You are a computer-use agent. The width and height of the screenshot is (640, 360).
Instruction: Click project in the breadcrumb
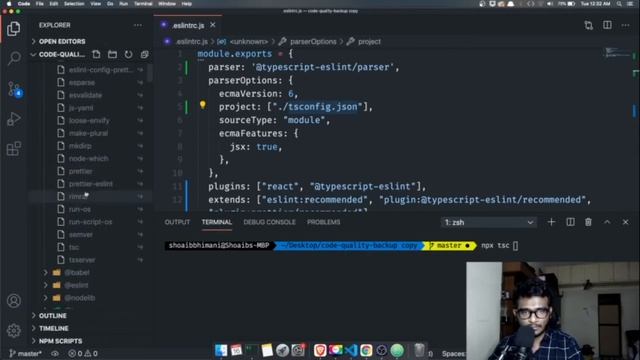[x=369, y=42]
